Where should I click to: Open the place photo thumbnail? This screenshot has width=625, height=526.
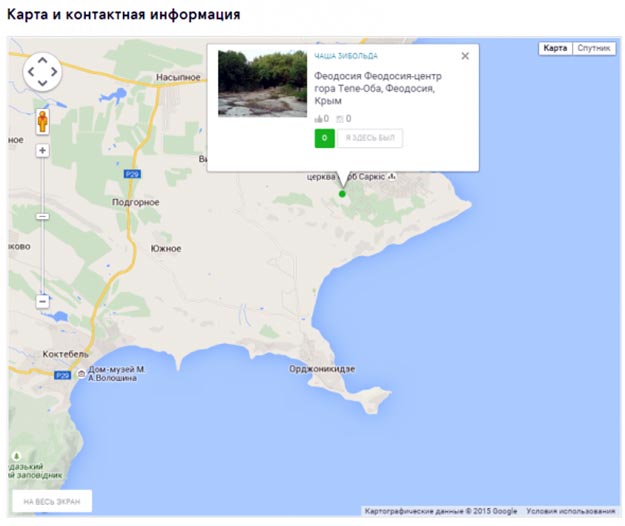coord(262,83)
